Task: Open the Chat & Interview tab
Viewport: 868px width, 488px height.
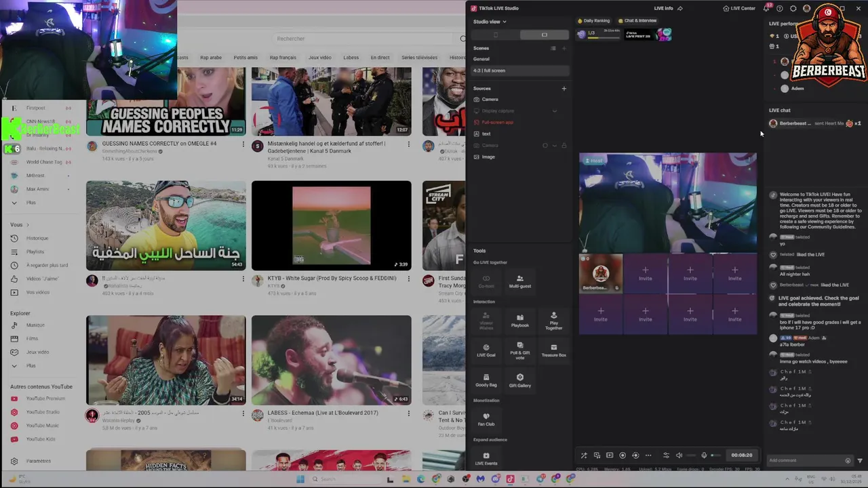Action: click(637, 20)
